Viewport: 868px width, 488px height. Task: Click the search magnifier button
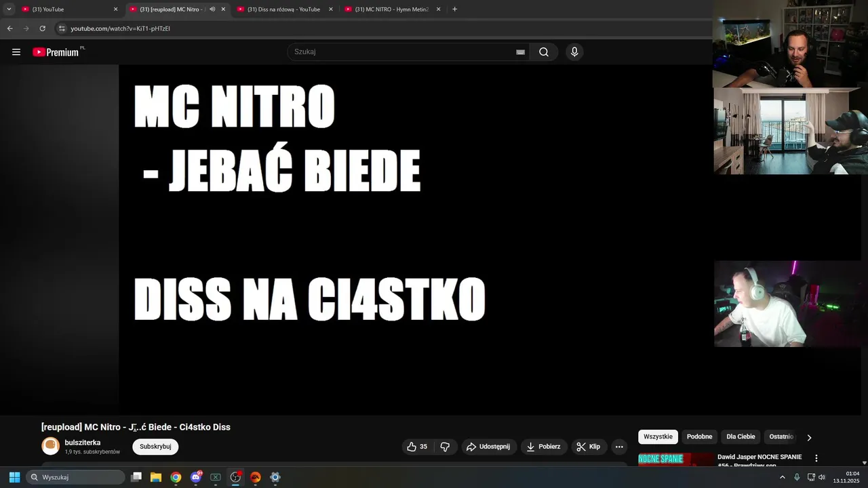point(544,52)
